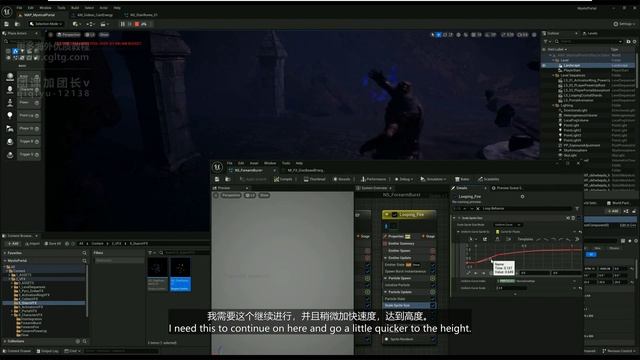Click the Show button in the level viewport
Viewport: 640px width, 360px height.
pyautogui.click(x=104, y=35)
